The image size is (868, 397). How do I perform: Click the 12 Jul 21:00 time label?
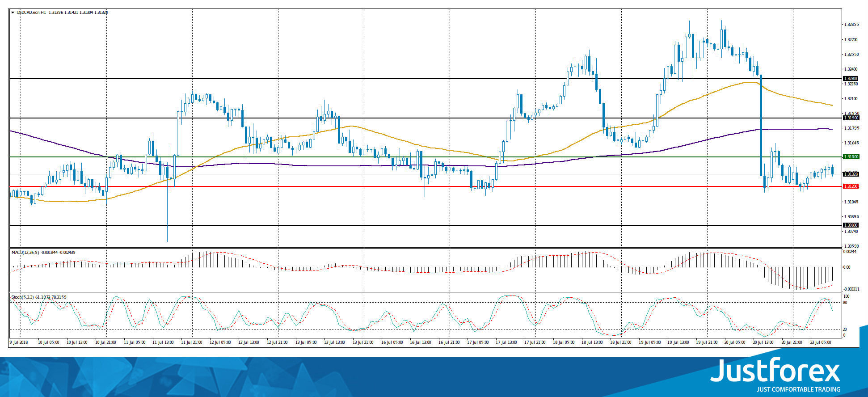(x=278, y=342)
